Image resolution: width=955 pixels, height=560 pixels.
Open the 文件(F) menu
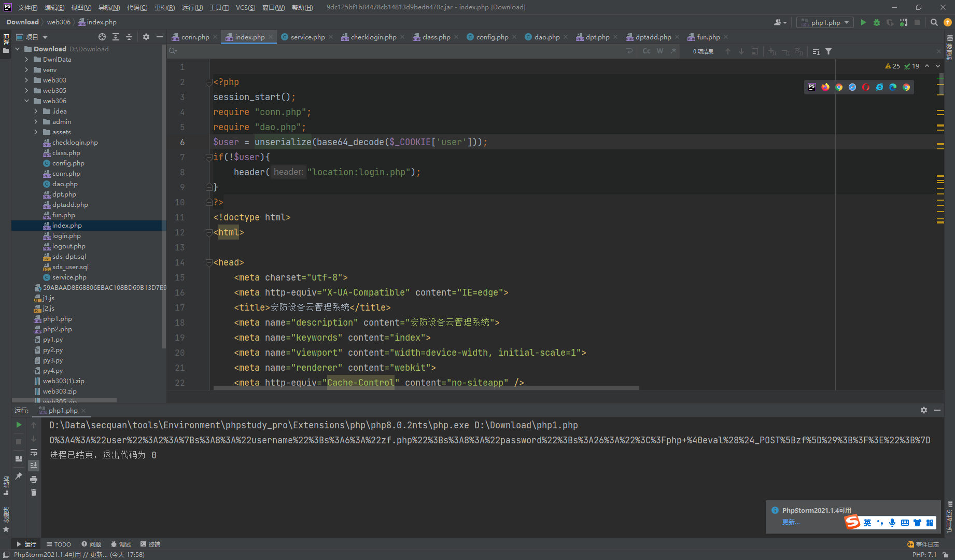[x=27, y=7]
